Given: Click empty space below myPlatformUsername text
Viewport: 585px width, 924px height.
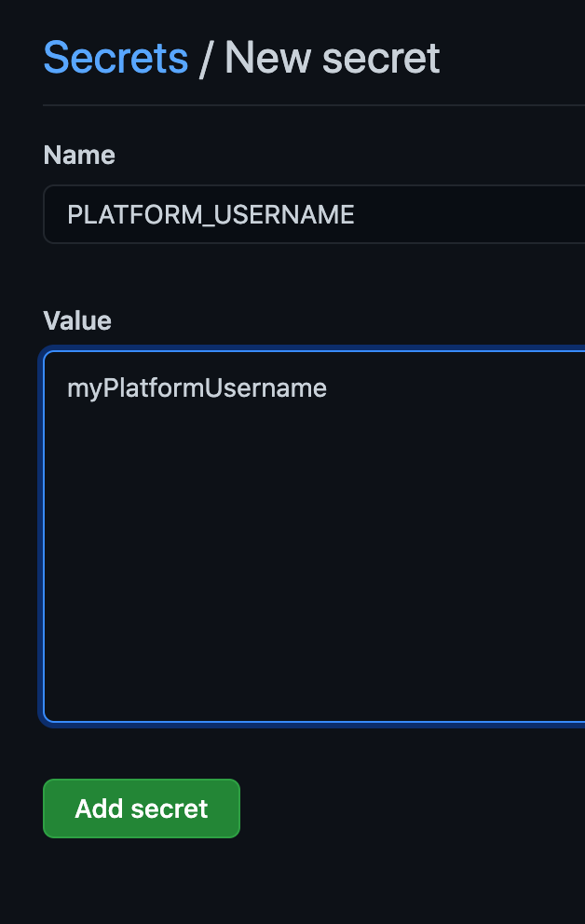Looking at the screenshot, I should click(x=197, y=447).
